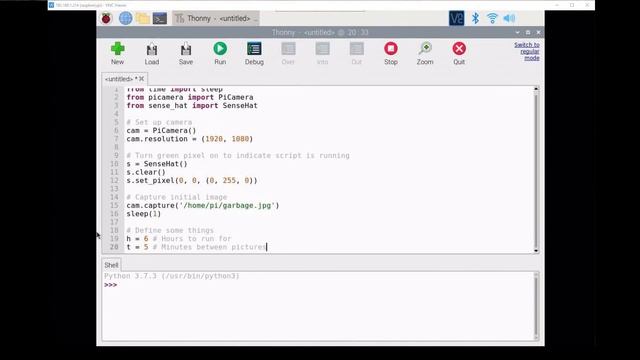
Task: Click the from picamera import line
Action: pos(190,97)
